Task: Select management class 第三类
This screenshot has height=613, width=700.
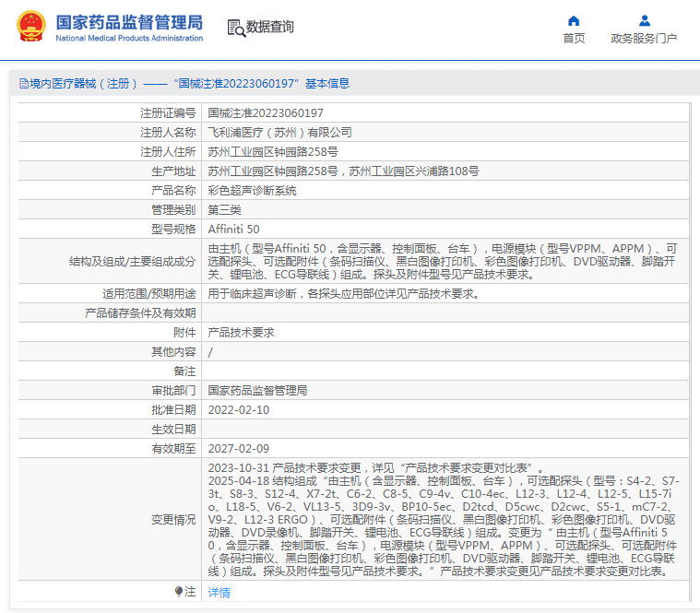Action: pos(224,209)
